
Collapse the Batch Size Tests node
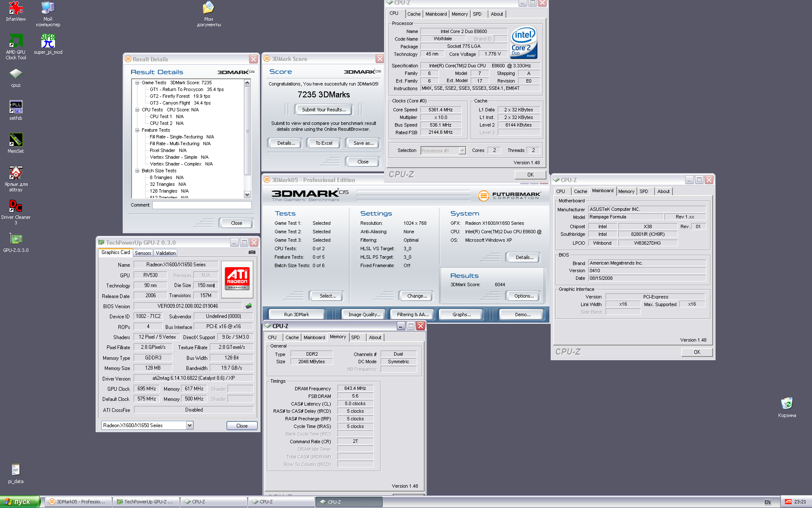(x=137, y=171)
